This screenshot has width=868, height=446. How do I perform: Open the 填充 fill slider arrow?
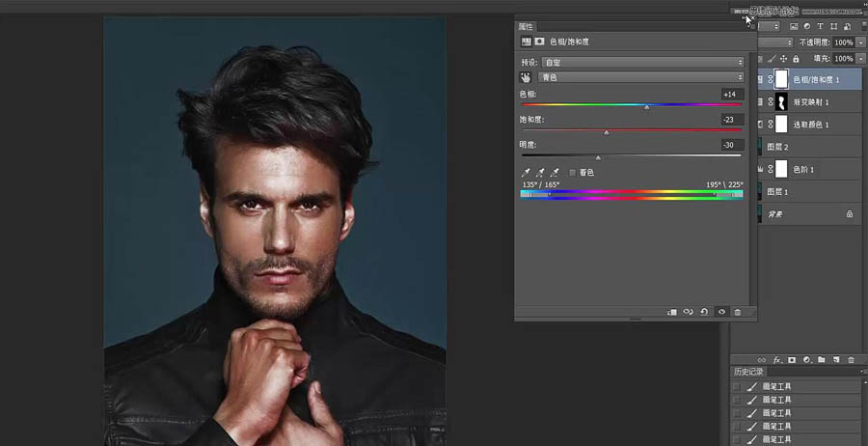861,58
